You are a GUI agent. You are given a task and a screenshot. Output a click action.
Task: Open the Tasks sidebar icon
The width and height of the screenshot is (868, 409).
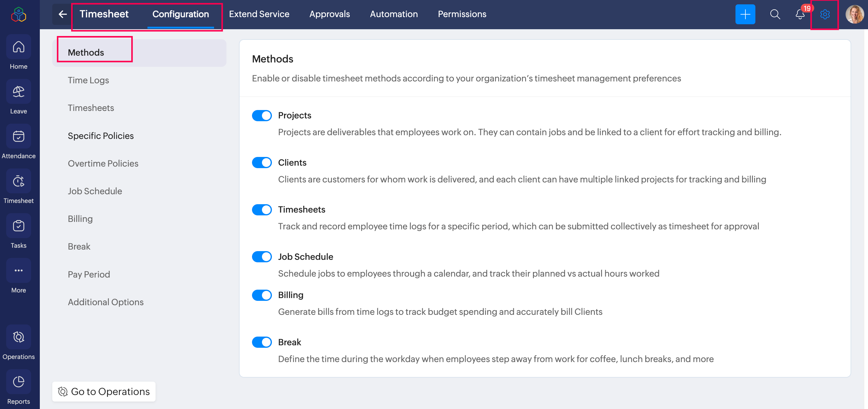19,226
